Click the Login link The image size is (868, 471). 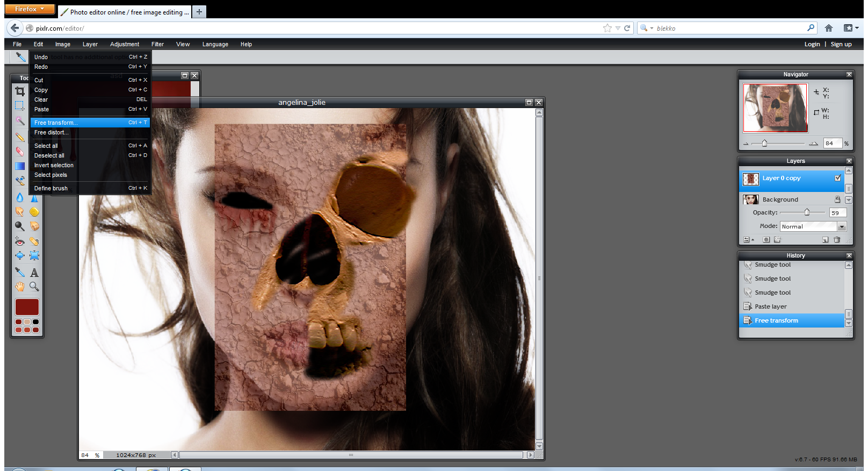(x=812, y=44)
